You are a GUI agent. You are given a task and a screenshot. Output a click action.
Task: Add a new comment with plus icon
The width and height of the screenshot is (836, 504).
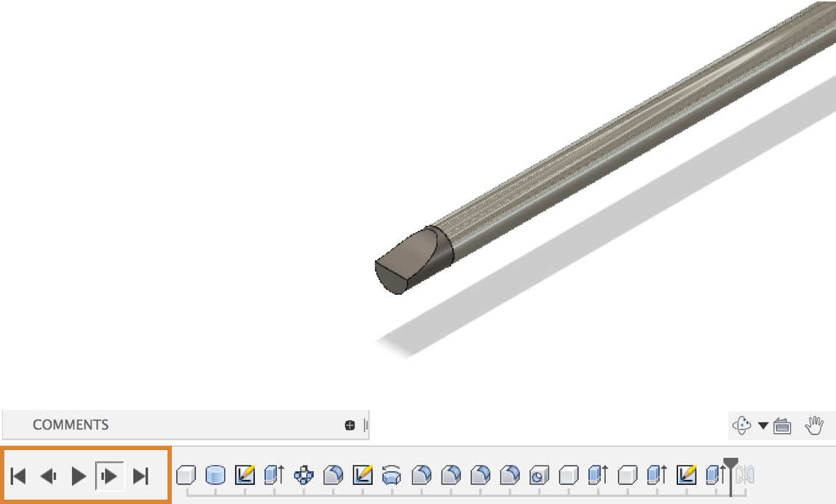[x=350, y=425]
